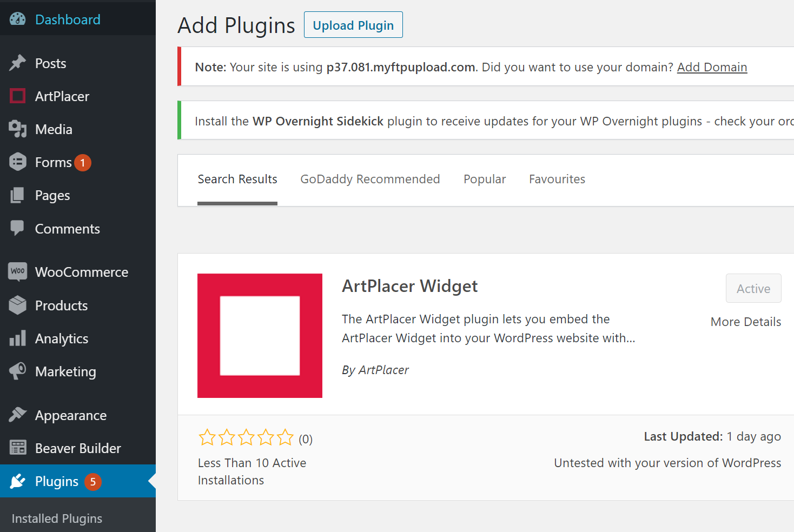Click the ArtPlacer red square icon
The width and height of the screenshot is (794, 532).
[x=18, y=96]
